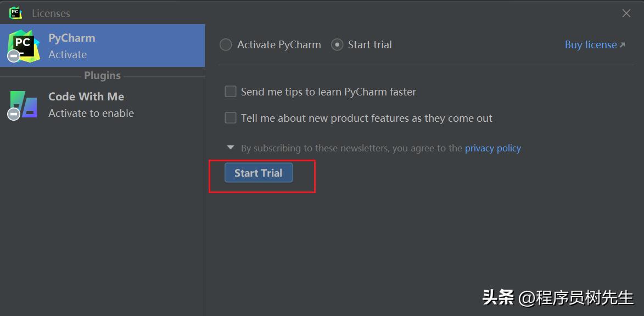Open the Buy license link
Viewport: 644px width, 316px height.
click(591, 45)
